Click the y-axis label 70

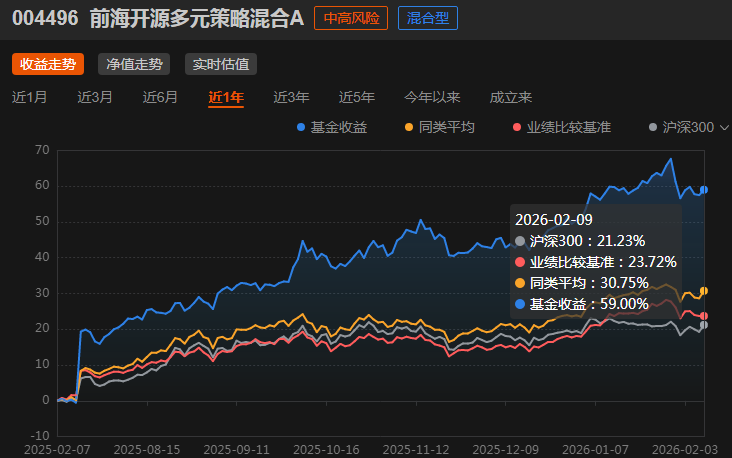tap(42, 150)
